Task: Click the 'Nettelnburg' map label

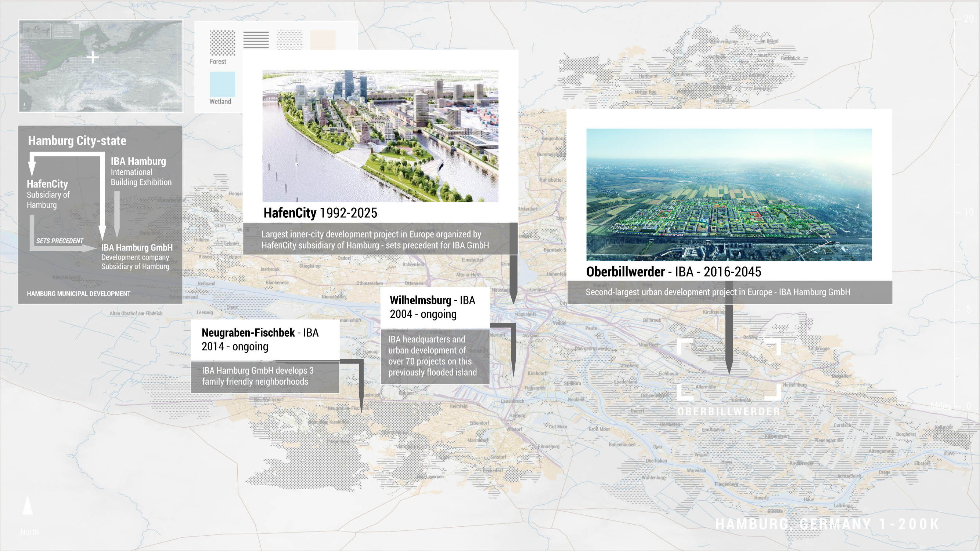Action: click(x=795, y=385)
